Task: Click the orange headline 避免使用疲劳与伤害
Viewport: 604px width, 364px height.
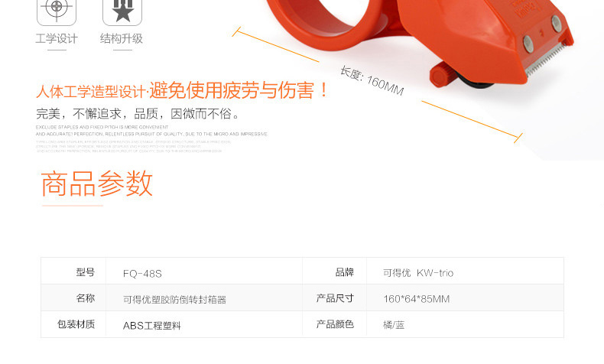Action: pos(239,91)
